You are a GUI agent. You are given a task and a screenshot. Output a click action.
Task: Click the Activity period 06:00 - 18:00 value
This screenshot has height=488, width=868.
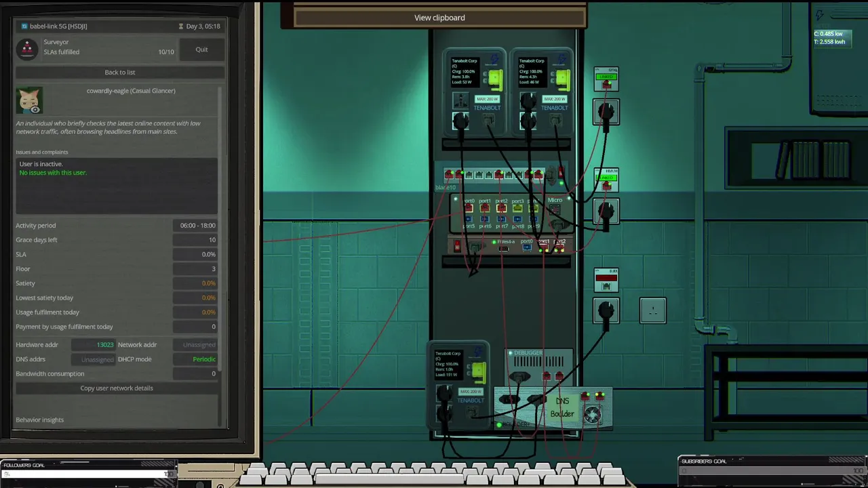(195, 226)
